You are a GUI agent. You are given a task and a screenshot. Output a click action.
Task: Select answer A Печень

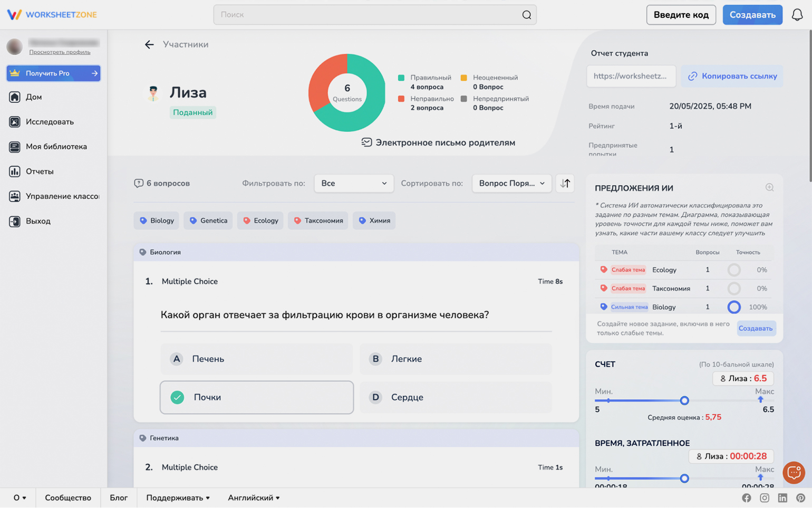(257, 359)
